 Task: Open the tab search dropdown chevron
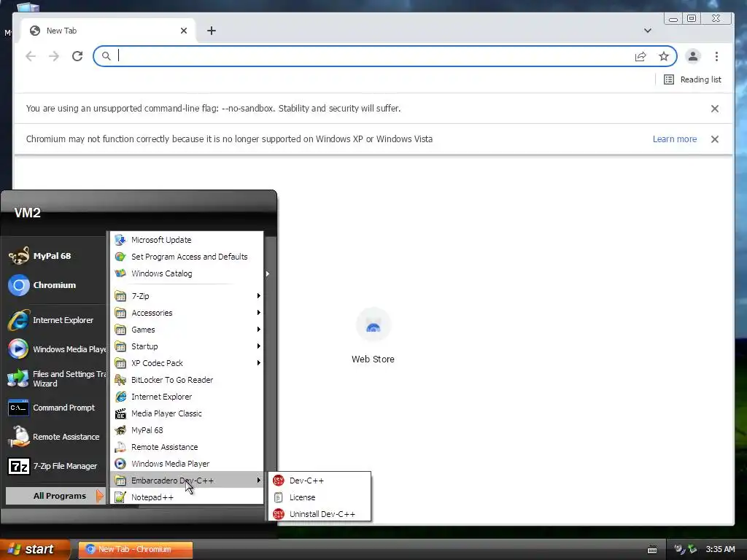click(648, 31)
